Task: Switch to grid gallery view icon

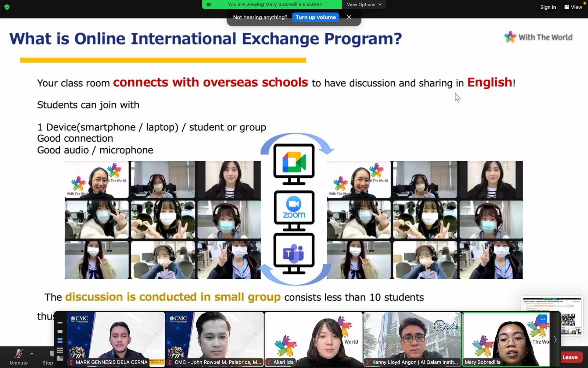Action: pos(60,350)
